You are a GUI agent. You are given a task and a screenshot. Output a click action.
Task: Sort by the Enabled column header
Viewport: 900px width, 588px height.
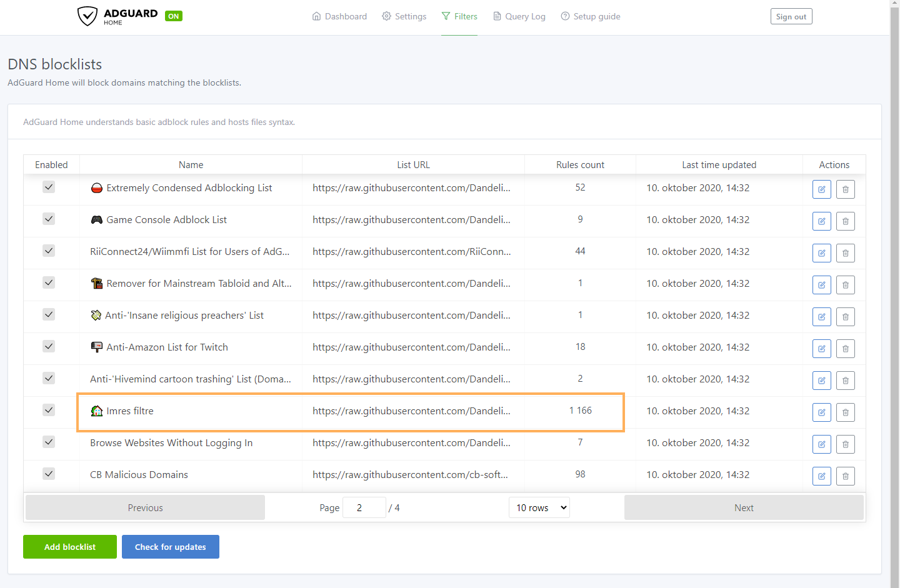[51, 164]
